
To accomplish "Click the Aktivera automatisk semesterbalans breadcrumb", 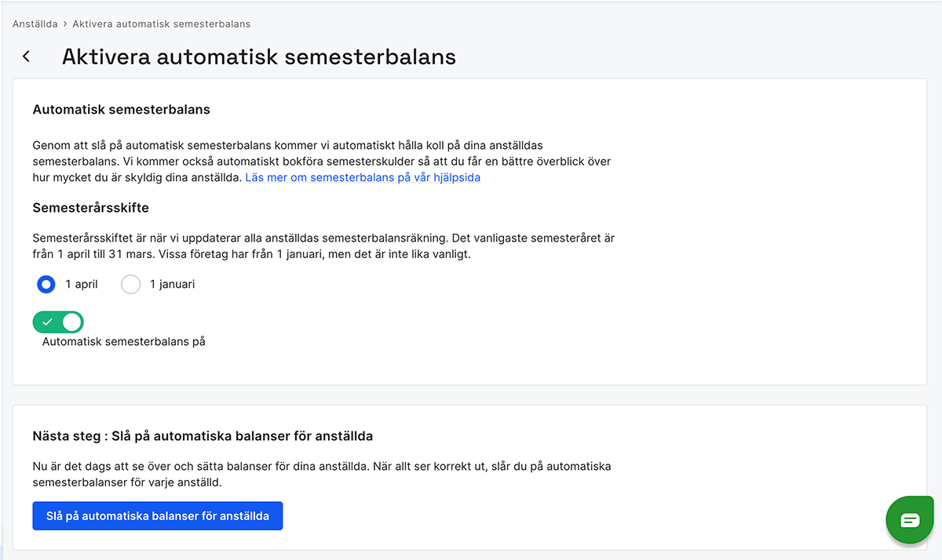I will (162, 24).
